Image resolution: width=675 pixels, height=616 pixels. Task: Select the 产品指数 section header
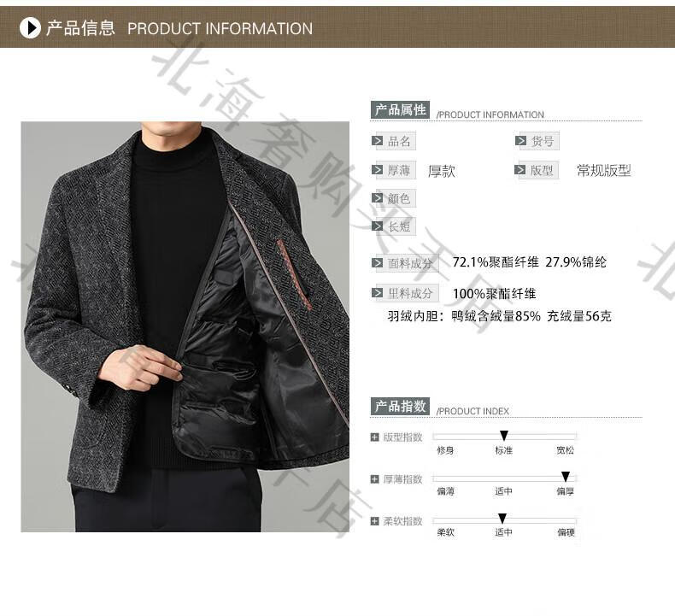pyautogui.click(x=400, y=407)
